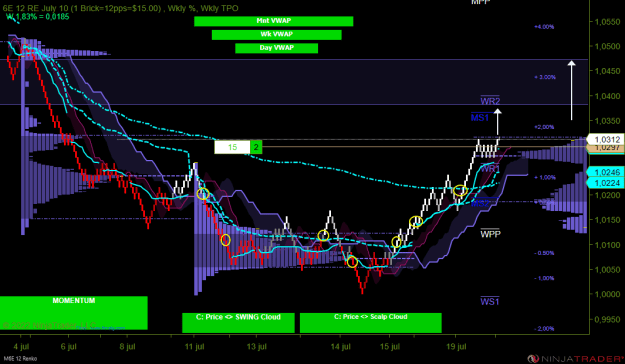Click the NinjaTrader logo
Image resolution: width=625 pixels, height=364 pixels.
point(575,358)
